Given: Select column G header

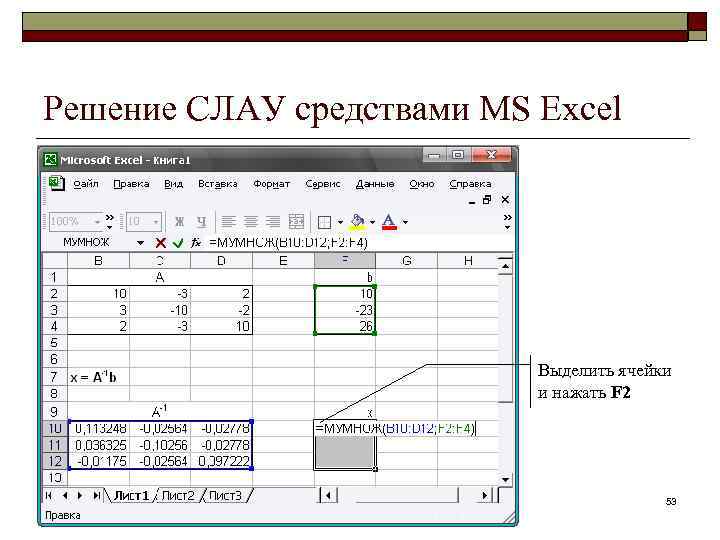Looking at the screenshot, I should point(406,261).
